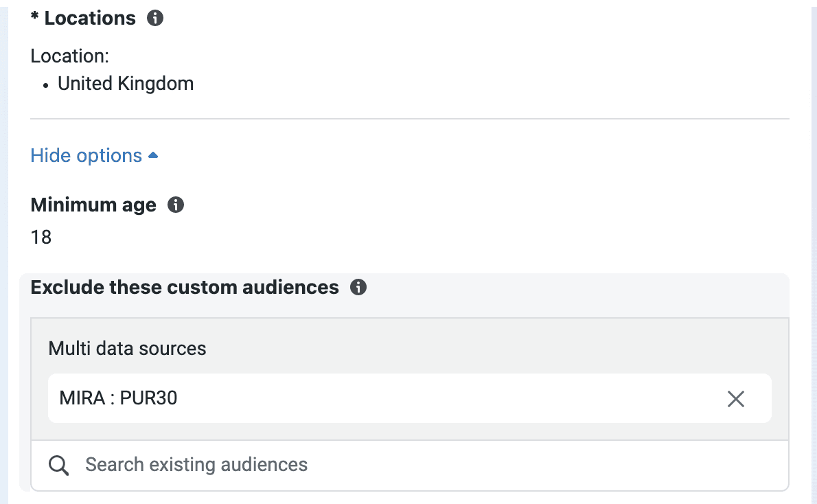Viewport: 817px width, 504px height.
Task: Click the upward chevron next to Hide options
Action: point(152,154)
